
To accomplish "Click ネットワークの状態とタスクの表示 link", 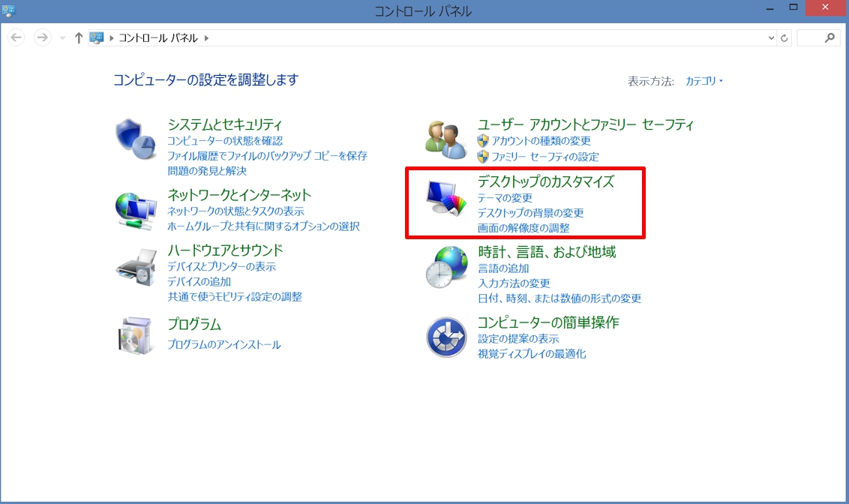I will (x=235, y=211).
